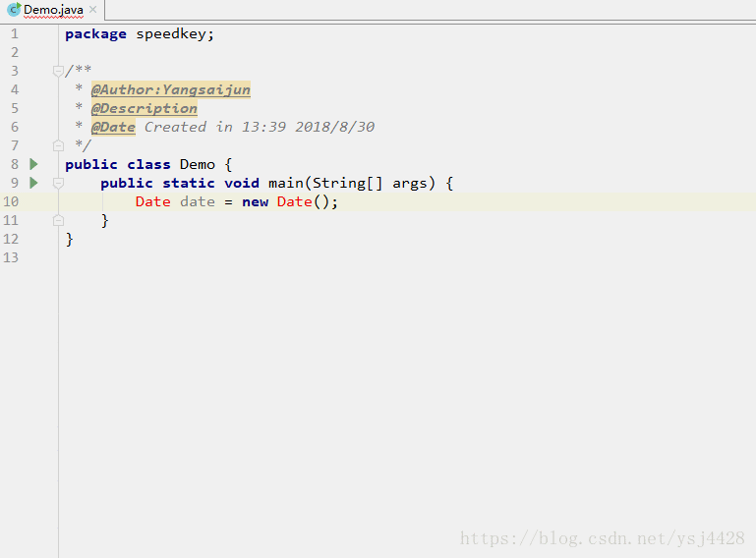Click the unresolved red Date type on line 10
Viewport: 756px width, 558px height.
(x=152, y=201)
